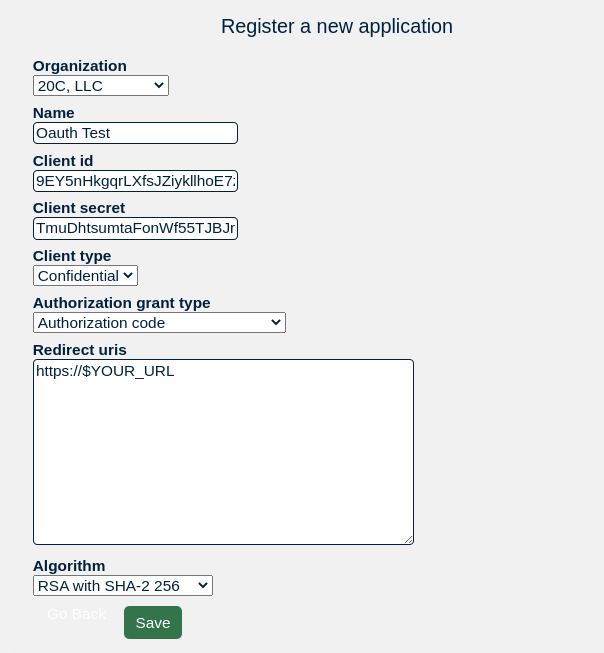Click the arrow on Authorization code select

(275, 322)
